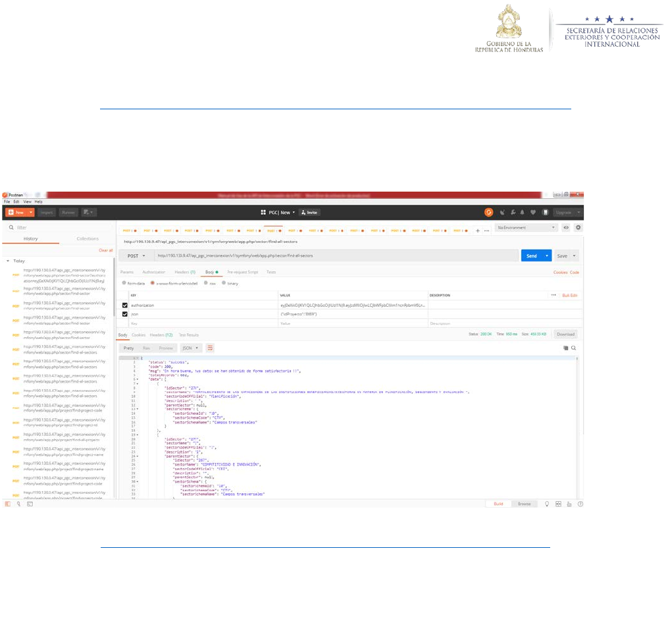Click the Import button
This screenshot has height=644, width=668.
click(47, 212)
